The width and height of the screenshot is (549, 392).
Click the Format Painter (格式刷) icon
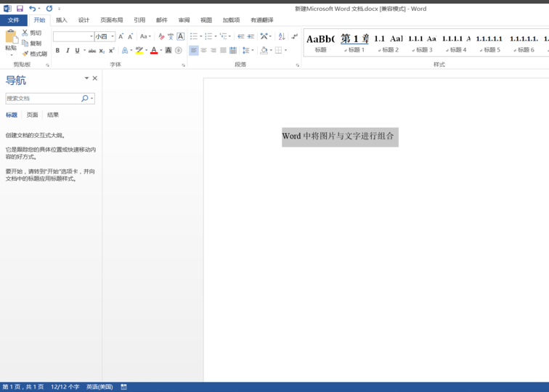(x=25, y=54)
